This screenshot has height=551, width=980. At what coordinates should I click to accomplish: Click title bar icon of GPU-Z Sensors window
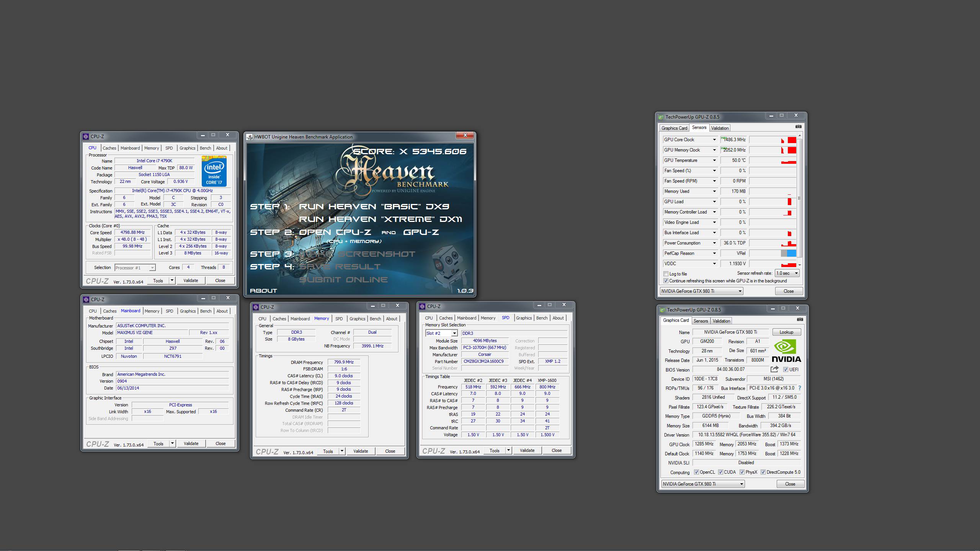tap(661, 117)
